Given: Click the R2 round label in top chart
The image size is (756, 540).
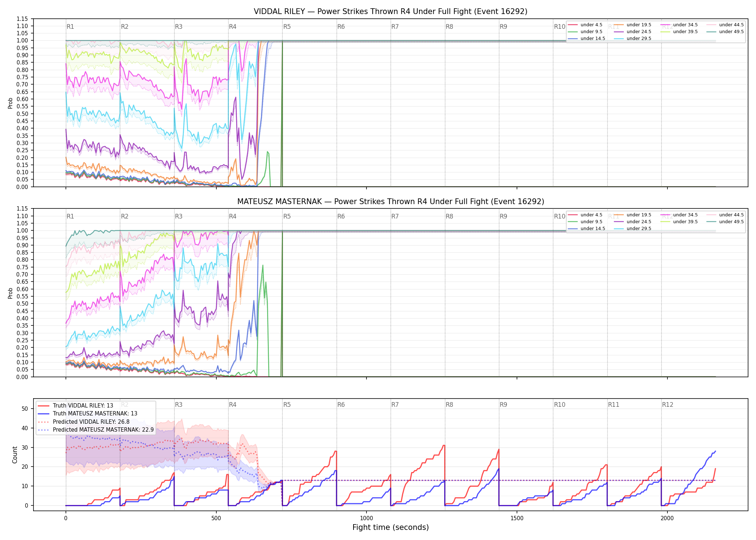Looking at the screenshot, I should [125, 27].
